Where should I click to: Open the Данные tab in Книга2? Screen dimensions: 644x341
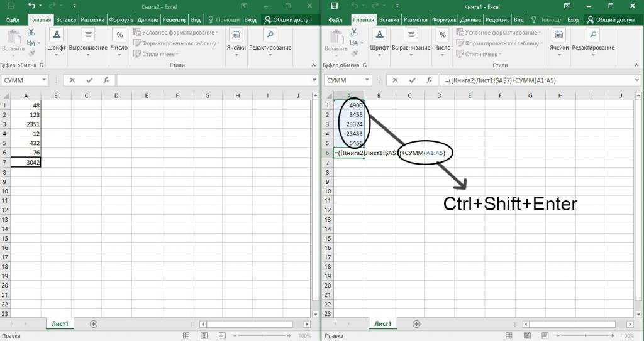(x=147, y=19)
